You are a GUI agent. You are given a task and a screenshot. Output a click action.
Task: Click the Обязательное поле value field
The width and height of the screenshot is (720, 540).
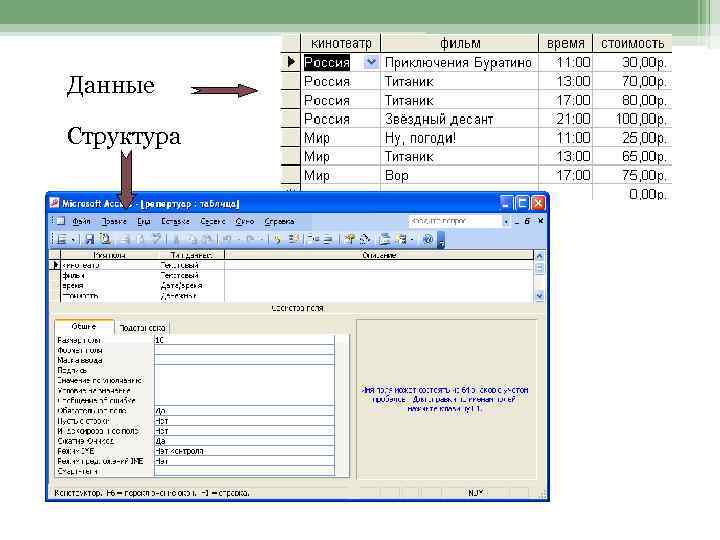(244, 411)
